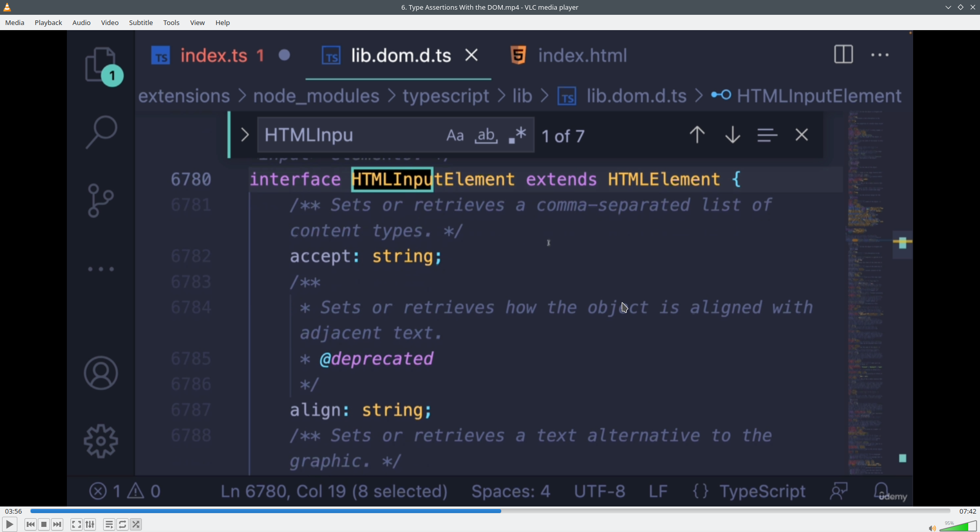Open the Tools menu
The width and height of the screenshot is (980, 532).
coord(171,23)
